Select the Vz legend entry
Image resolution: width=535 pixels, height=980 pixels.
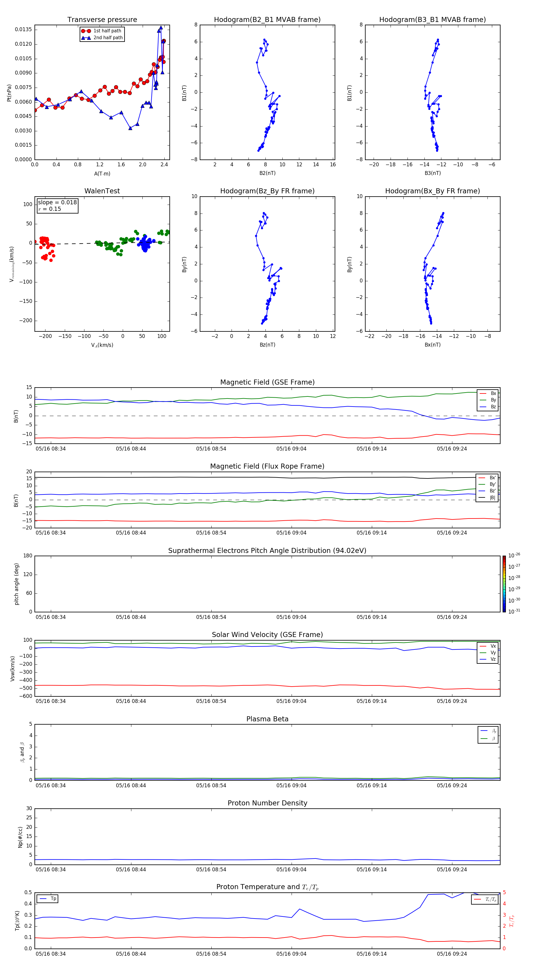[488, 659]
